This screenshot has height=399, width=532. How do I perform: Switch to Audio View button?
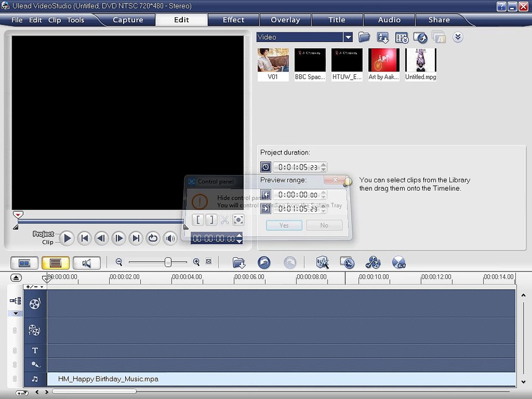tap(86, 263)
